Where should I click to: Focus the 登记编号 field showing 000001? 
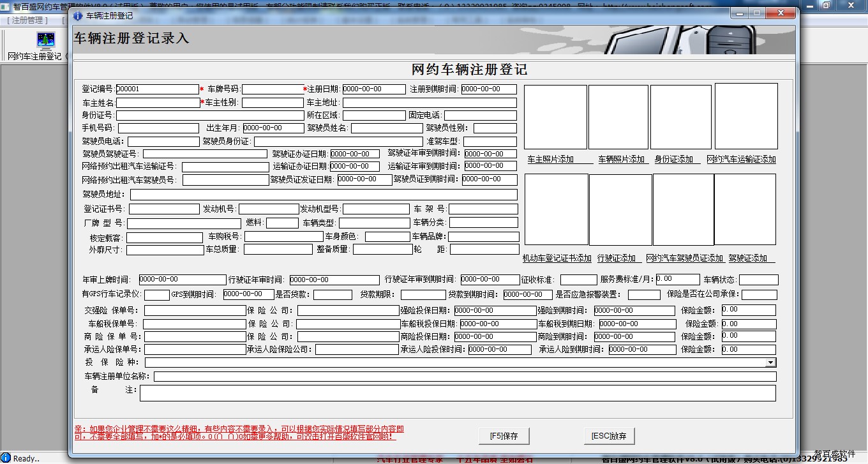pos(158,89)
